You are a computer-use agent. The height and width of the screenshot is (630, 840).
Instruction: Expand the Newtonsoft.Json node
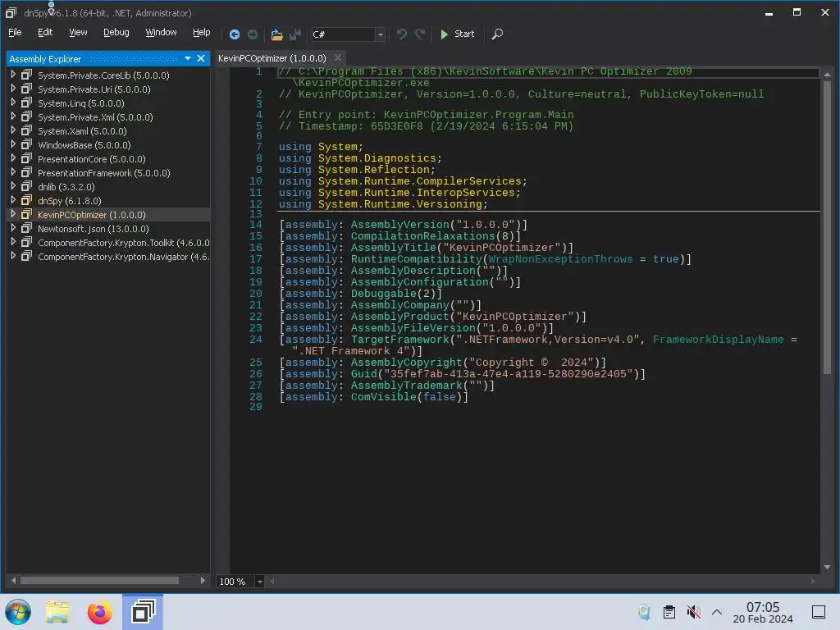pos(13,228)
